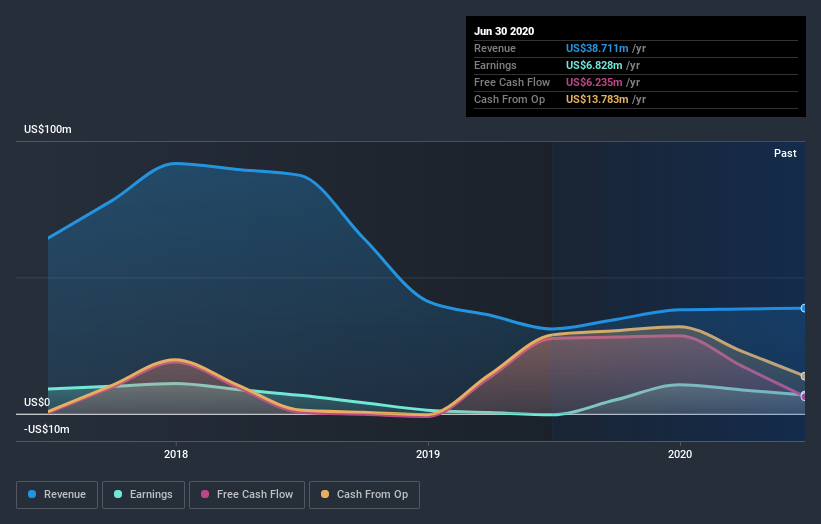Click the Past label on the chart
Image resolution: width=821 pixels, height=524 pixels.
click(x=785, y=153)
